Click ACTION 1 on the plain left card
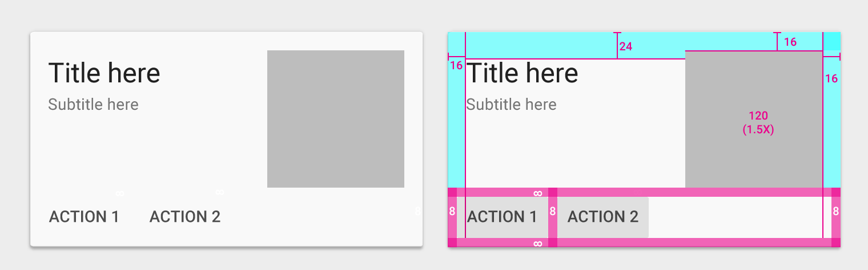This screenshot has width=868, height=270. pyautogui.click(x=84, y=217)
